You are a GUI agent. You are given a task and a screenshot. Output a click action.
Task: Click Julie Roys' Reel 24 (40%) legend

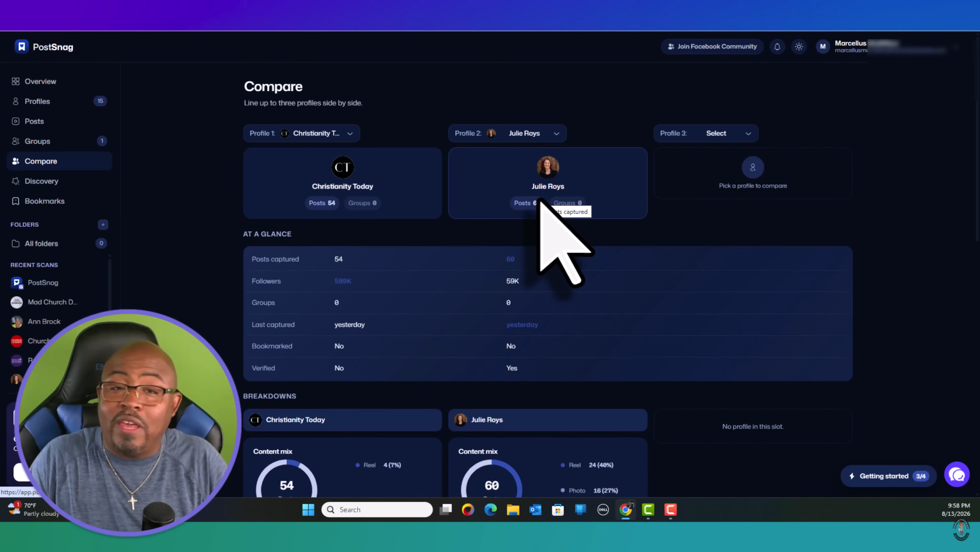click(x=587, y=466)
